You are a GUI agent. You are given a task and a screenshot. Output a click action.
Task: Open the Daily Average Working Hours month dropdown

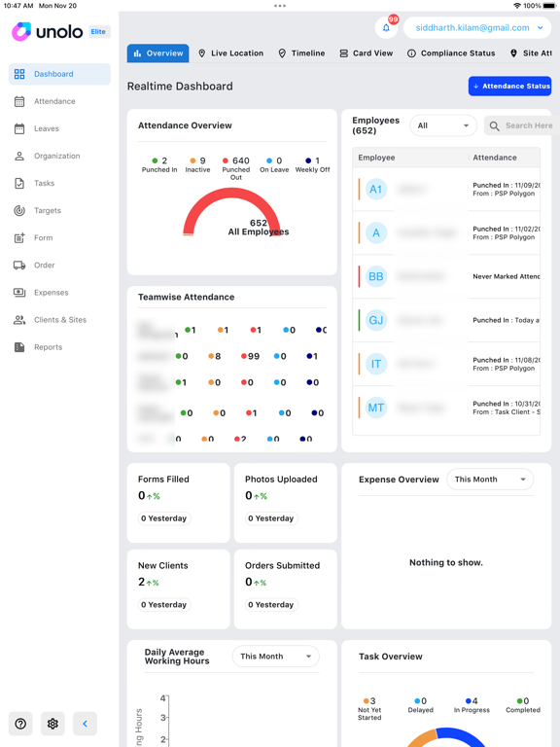276,656
